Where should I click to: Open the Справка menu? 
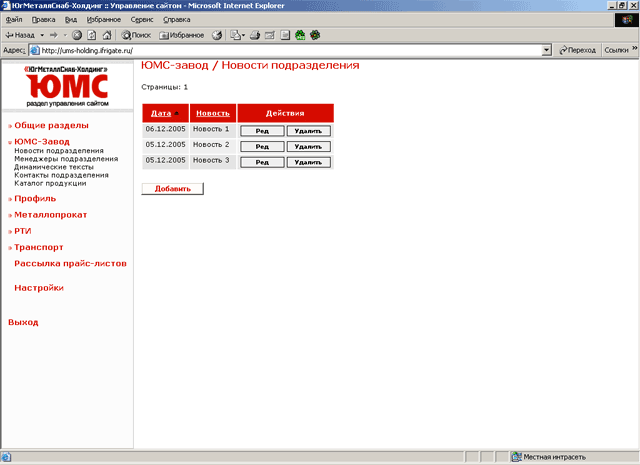(x=176, y=20)
